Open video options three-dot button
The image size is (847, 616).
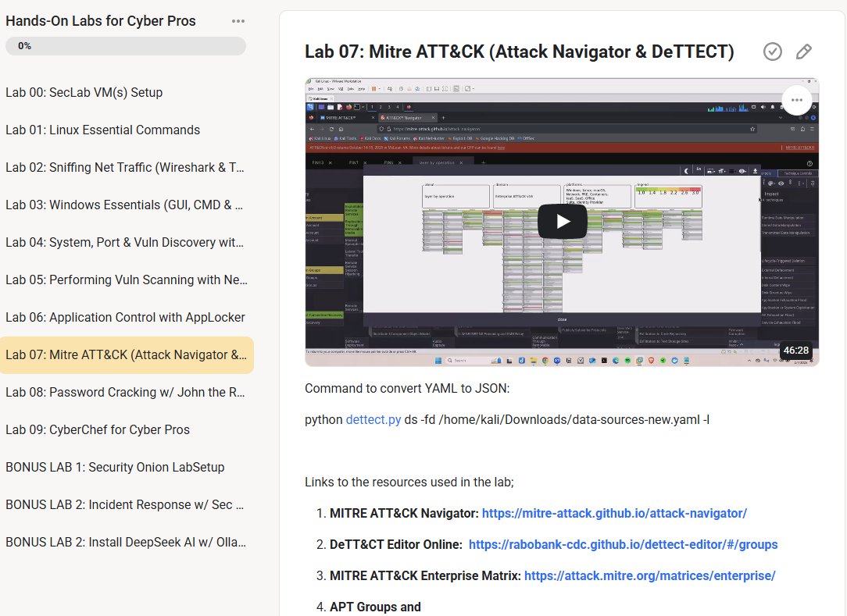pyautogui.click(x=797, y=100)
